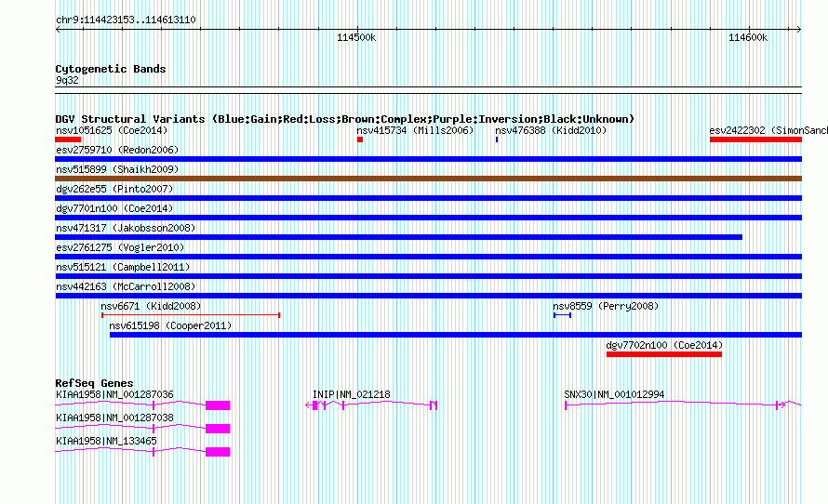Click the nsv615198 (Cooper2011) blue bar
Viewport: 828px width, 504px height.
tap(456, 335)
